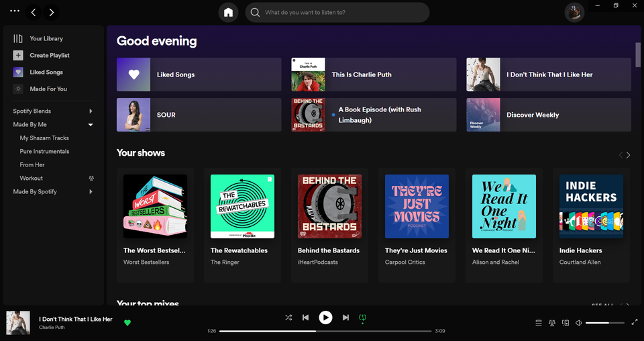This screenshot has height=341, width=644.
Task: Click the iHeartPodcasts publisher text
Action: pyautogui.click(x=318, y=262)
